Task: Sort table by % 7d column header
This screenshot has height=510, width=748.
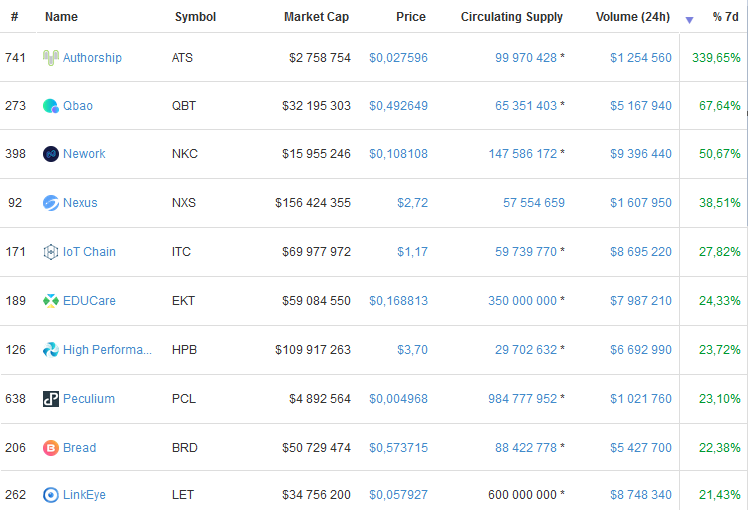Action: [x=725, y=17]
